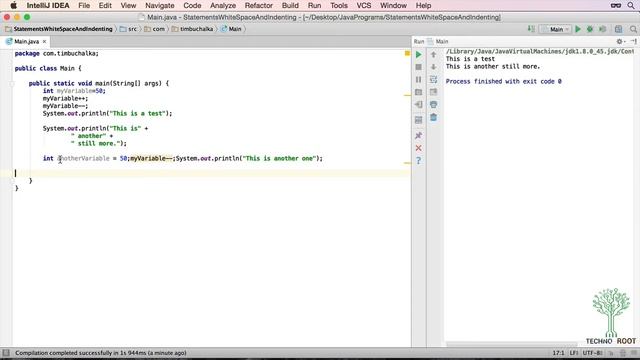This screenshot has height=360, width=640.
Task: Open the Window menu
Action: point(393,6)
